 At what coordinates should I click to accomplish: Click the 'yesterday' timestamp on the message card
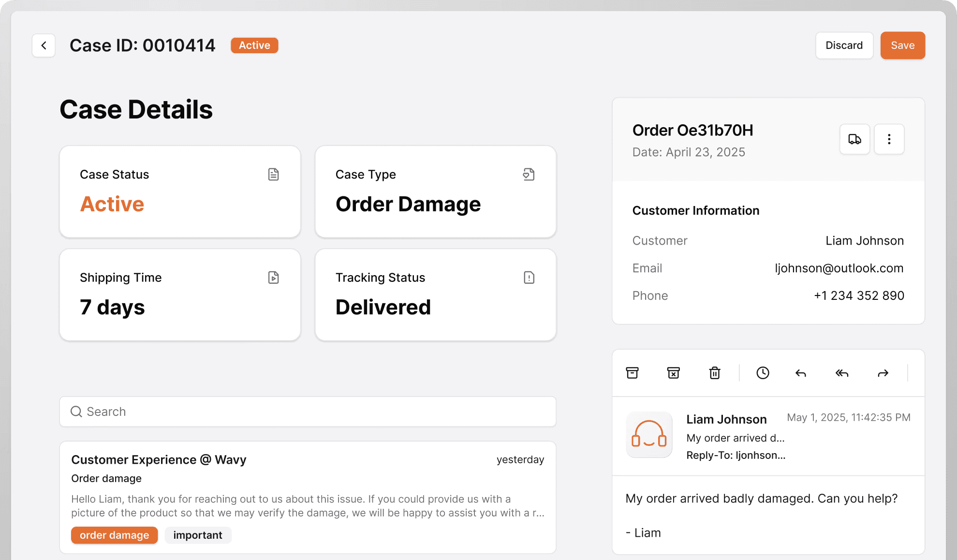point(520,459)
